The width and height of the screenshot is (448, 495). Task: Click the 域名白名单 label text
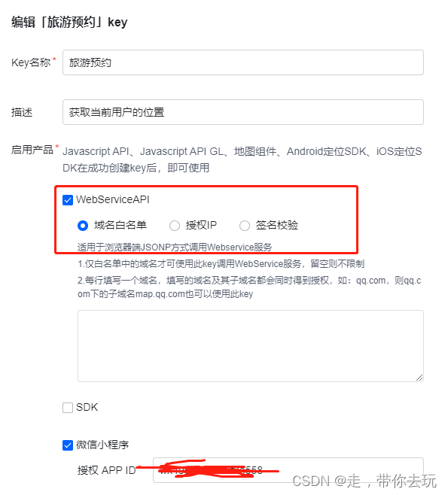[x=120, y=225]
